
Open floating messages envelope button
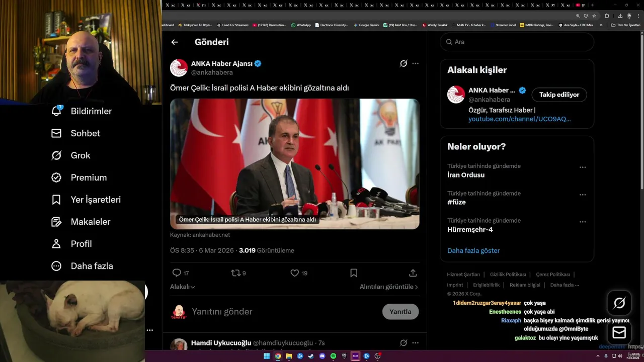(619, 333)
